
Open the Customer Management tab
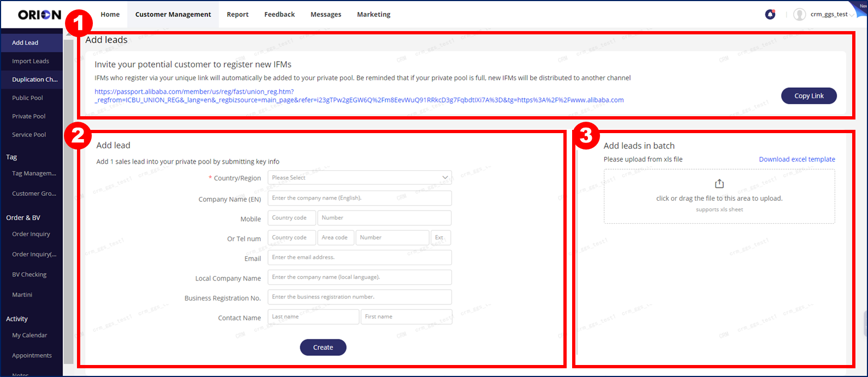click(173, 15)
